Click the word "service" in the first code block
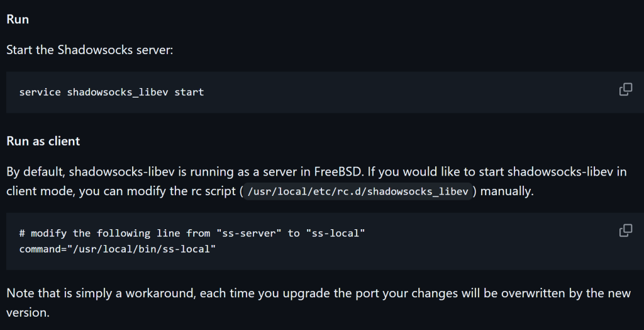This screenshot has width=644, height=330. [40, 92]
